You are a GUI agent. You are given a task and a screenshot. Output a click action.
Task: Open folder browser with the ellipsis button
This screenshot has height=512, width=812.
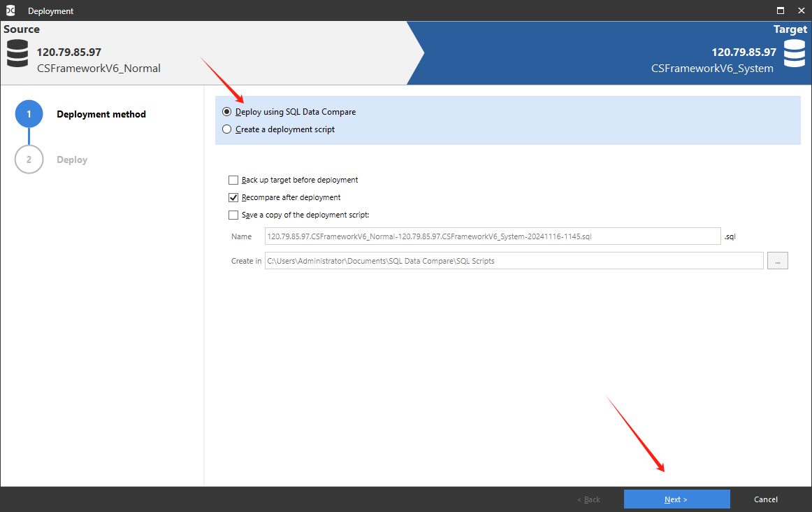pyautogui.click(x=778, y=261)
